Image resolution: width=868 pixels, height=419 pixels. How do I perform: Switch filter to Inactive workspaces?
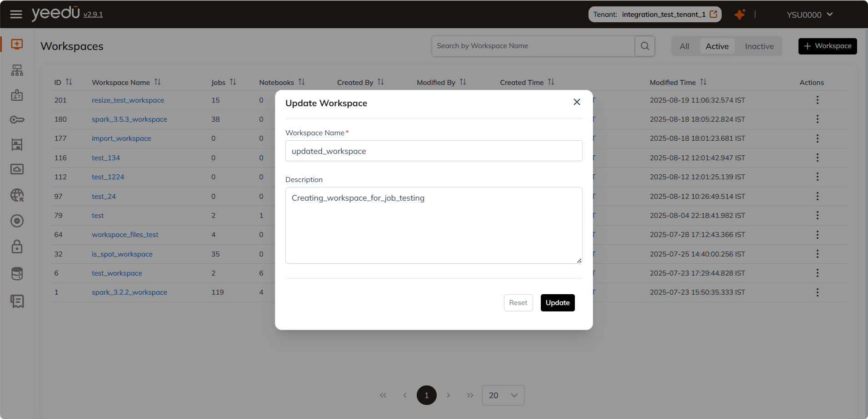click(x=759, y=46)
